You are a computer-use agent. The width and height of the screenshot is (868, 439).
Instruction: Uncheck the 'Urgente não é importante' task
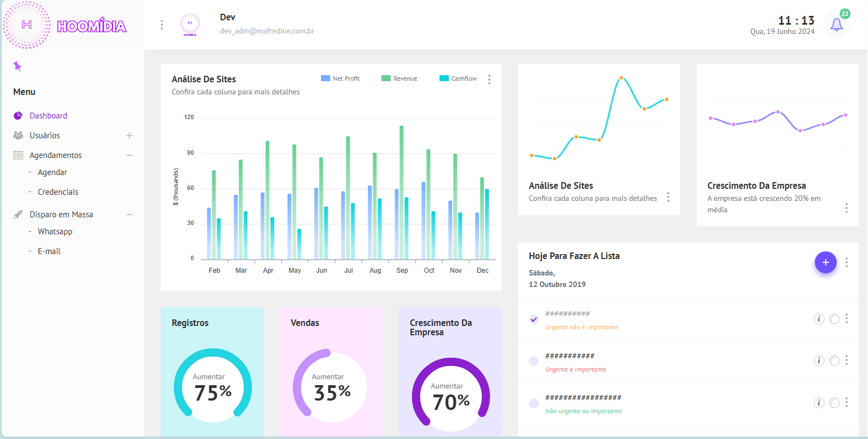tap(533, 319)
